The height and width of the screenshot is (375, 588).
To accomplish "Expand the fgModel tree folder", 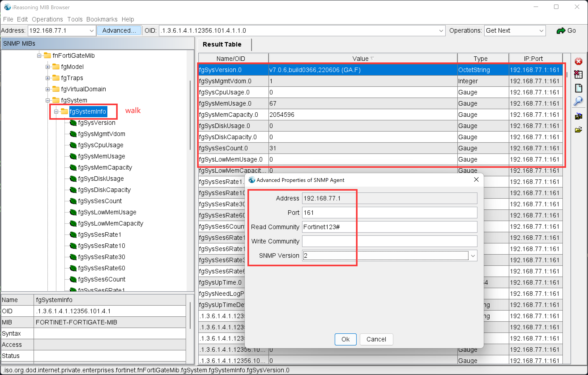I will coord(48,67).
